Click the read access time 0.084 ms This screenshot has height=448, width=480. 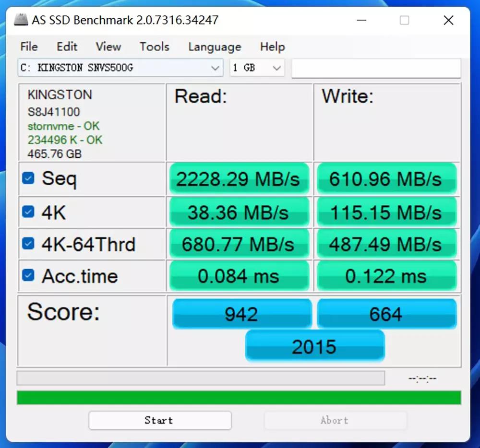(x=239, y=276)
